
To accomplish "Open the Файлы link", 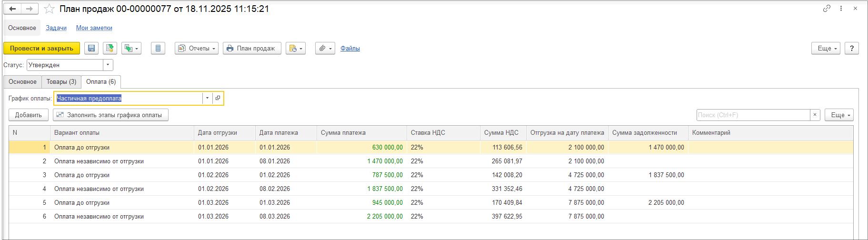I will (x=350, y=48).
